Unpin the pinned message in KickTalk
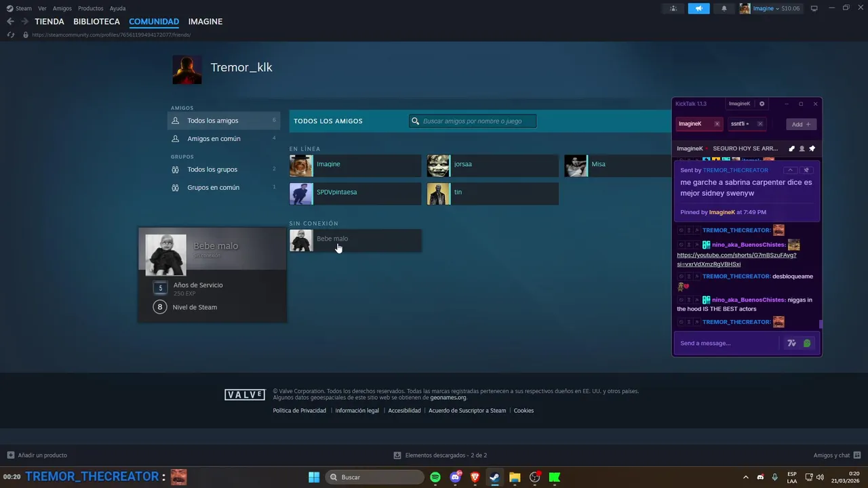 tap(806, 170)
